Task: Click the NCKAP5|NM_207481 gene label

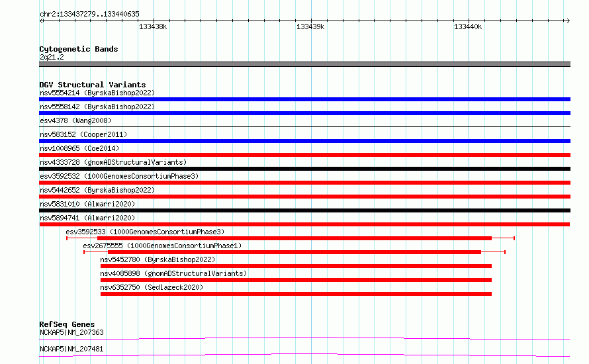Action: point(71,349)
